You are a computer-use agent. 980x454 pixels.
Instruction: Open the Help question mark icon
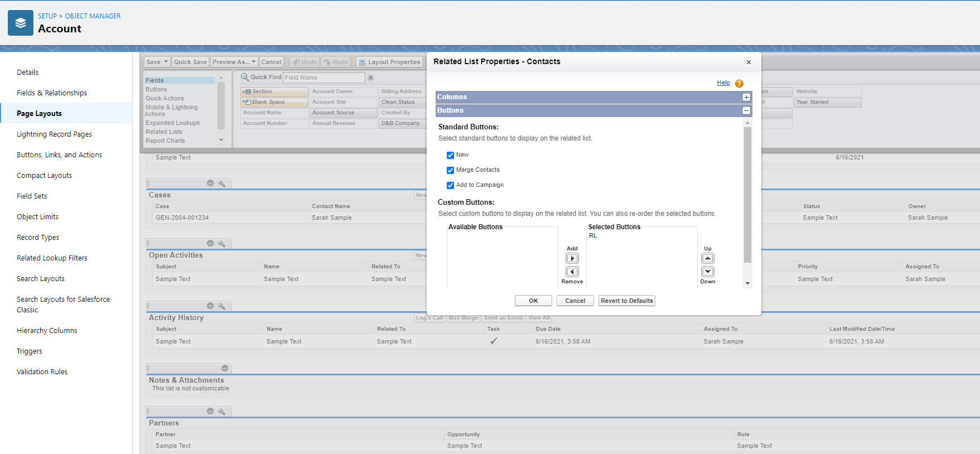pyautogui.click(x=739, y=84)
